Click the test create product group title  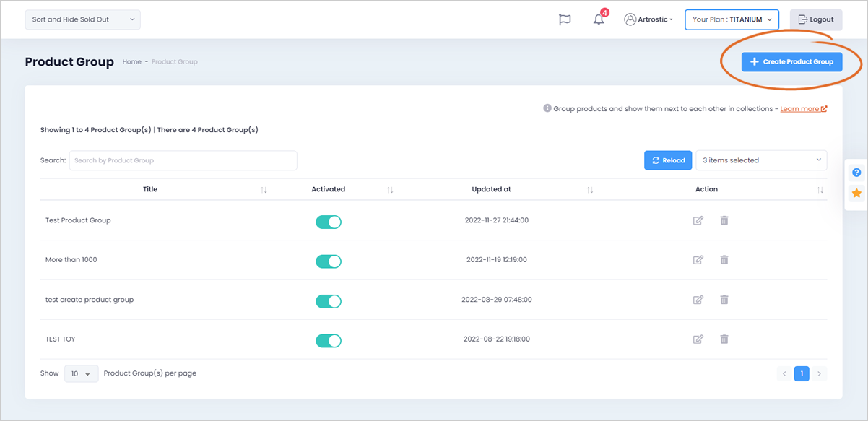pyautogui.click(x=90, y=300)
